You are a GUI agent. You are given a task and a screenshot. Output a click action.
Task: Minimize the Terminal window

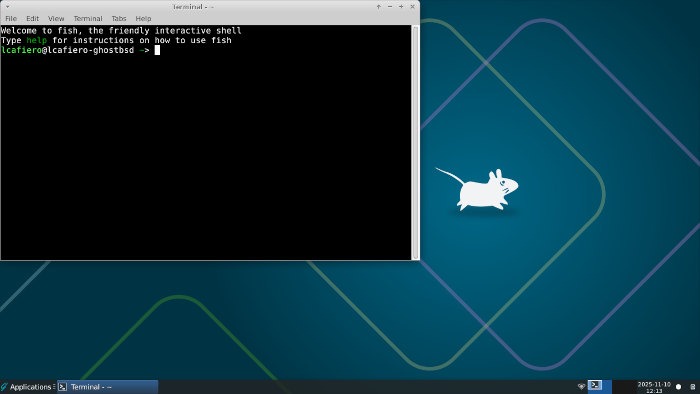click(x=390, y=7)
